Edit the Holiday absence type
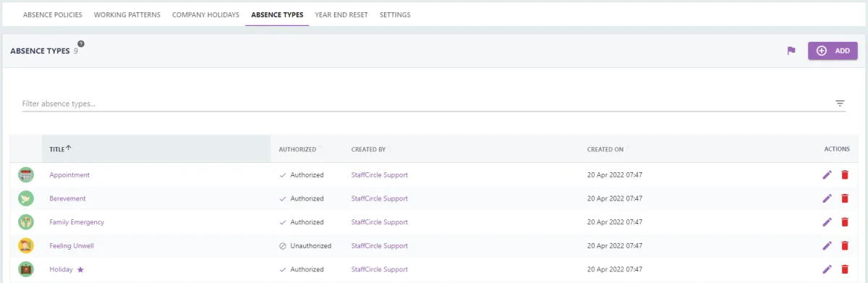 pos(827,269)
